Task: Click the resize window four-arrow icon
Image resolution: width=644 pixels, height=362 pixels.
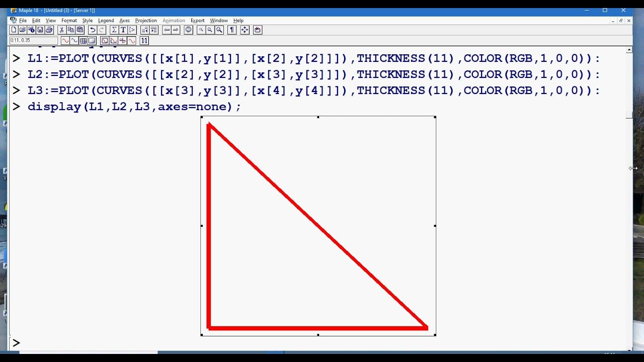Action: [245, 30]
